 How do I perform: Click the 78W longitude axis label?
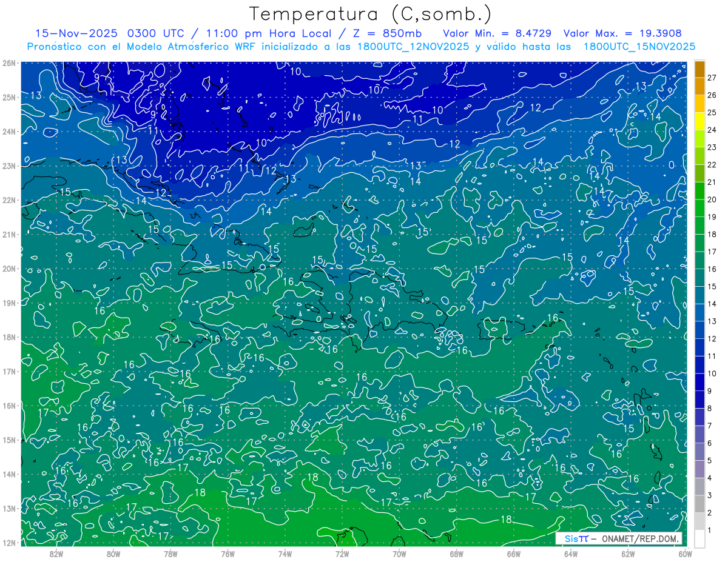click(170, 553)
